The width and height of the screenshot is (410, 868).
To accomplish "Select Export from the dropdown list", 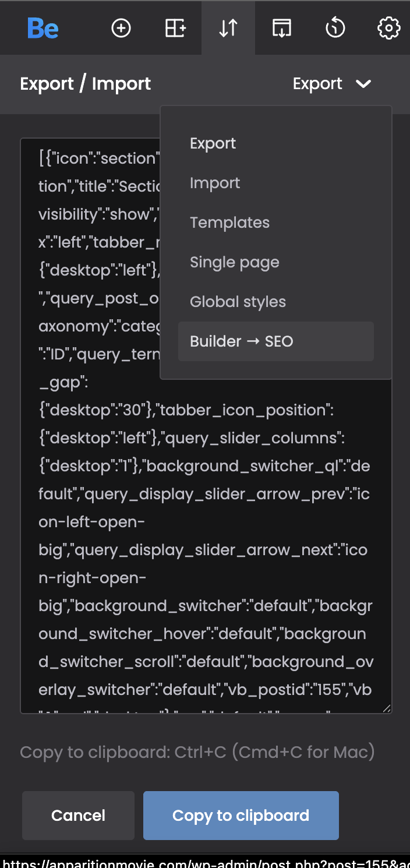I will coord(213,143).
